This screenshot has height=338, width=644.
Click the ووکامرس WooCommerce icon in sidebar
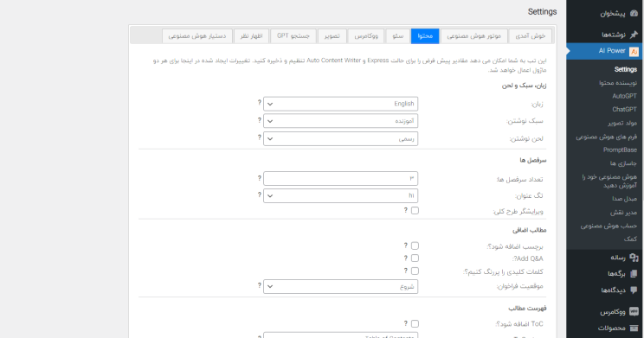click(x=634, y=312)
